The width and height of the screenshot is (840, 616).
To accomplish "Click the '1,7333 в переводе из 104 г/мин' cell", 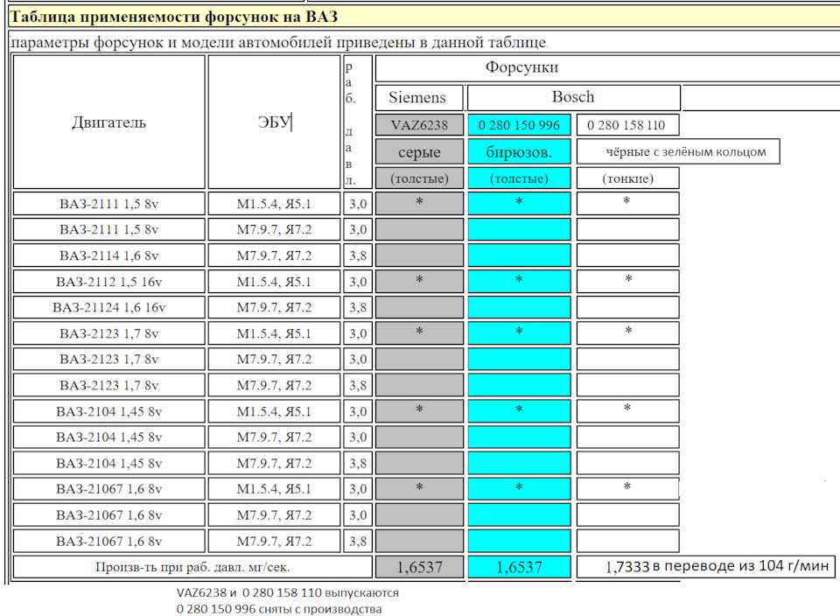I will point(705,566).
